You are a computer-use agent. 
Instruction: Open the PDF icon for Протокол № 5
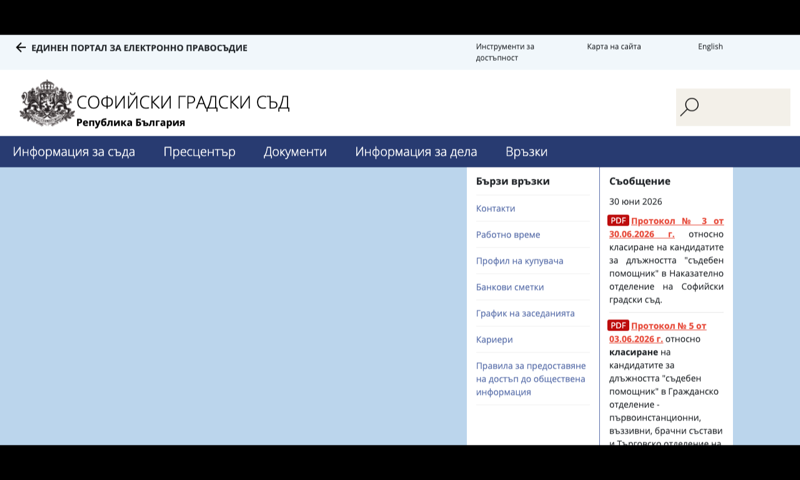click(x=617, y=325)
